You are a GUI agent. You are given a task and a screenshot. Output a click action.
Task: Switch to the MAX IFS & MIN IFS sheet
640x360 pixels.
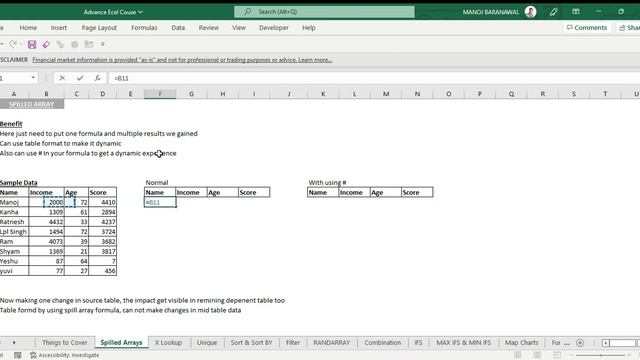463,343
